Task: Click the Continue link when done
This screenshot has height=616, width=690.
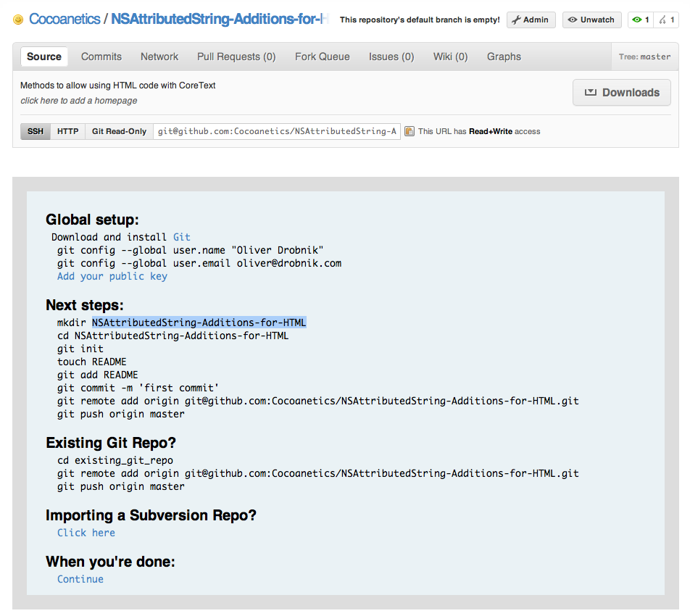Action: pyautogui.click(x=80, y=579)
